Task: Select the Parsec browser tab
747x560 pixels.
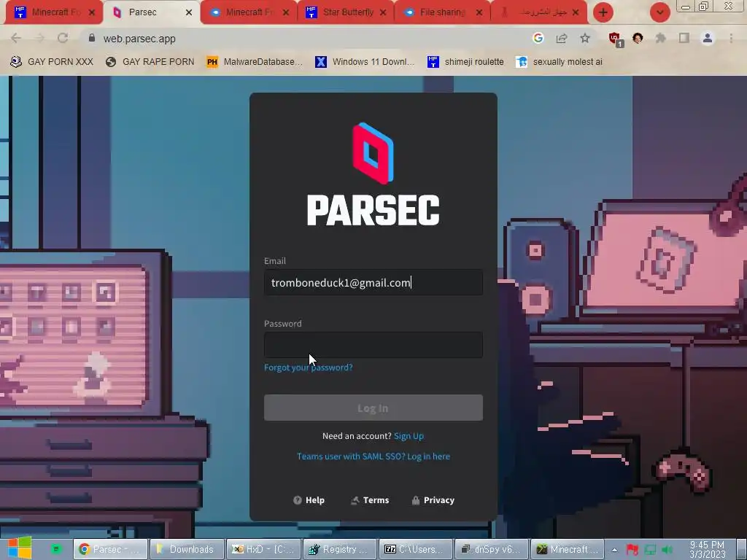Action: 150,12
